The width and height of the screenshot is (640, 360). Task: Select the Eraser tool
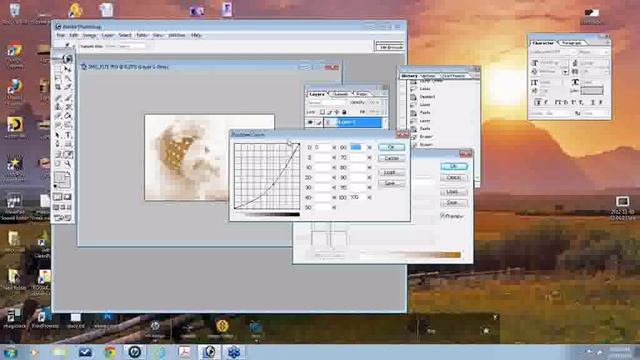click(x=58, y=116)
